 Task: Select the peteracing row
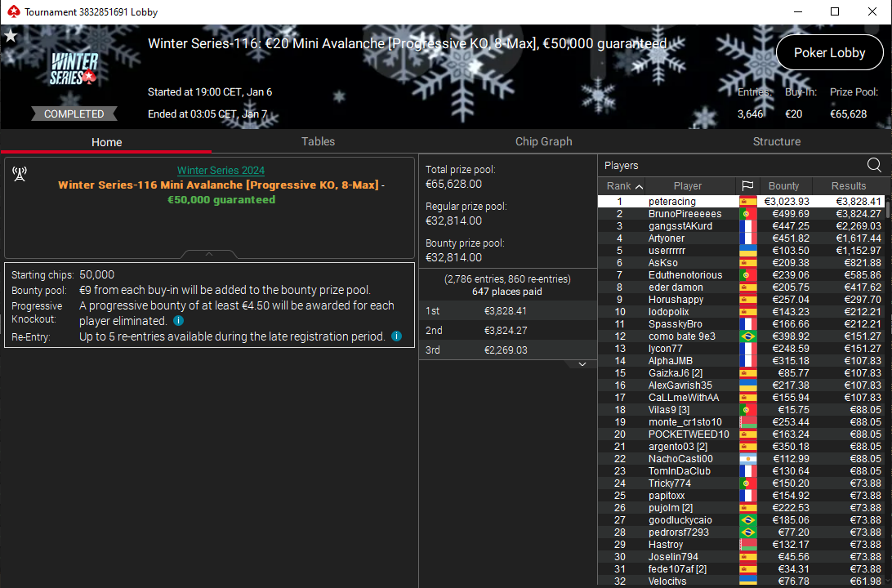pyautogui.click(x=741, y=201)
